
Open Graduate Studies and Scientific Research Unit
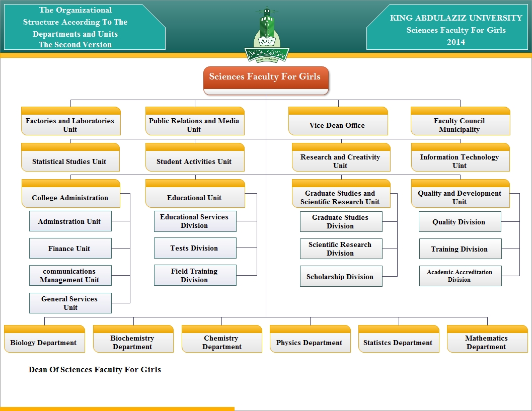(341, 193)
